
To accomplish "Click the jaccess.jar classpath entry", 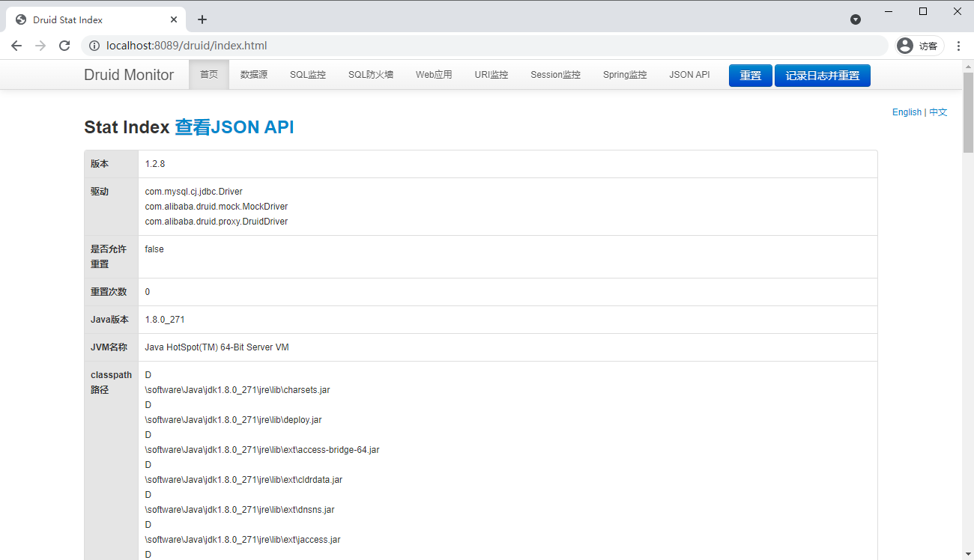I will tap(243, 540).
